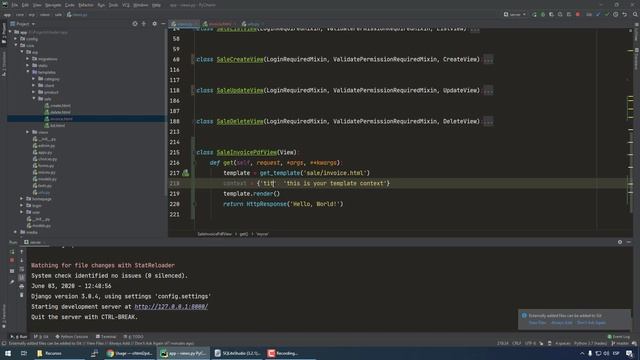Unfold the SaleCreateView class ellipsis

488,60
